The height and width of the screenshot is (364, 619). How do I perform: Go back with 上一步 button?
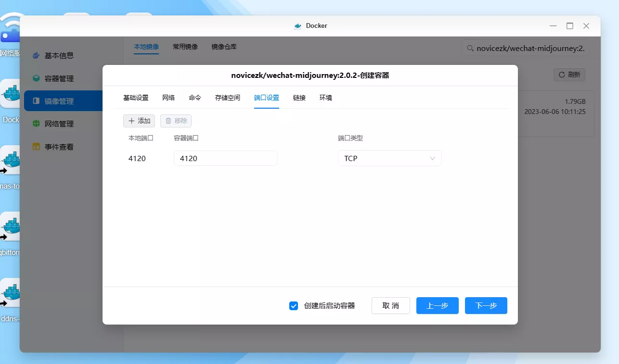(438, 306)
